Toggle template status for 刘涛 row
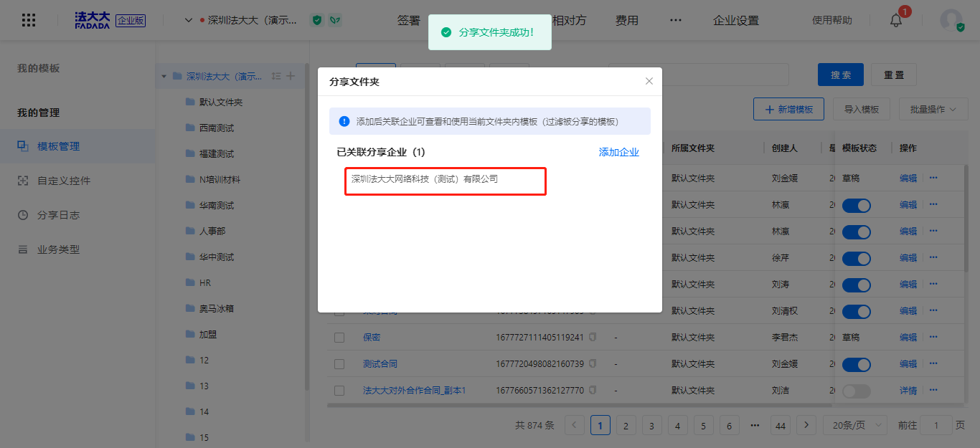This screenshot has width=980, height=448. tap(856, 285)
